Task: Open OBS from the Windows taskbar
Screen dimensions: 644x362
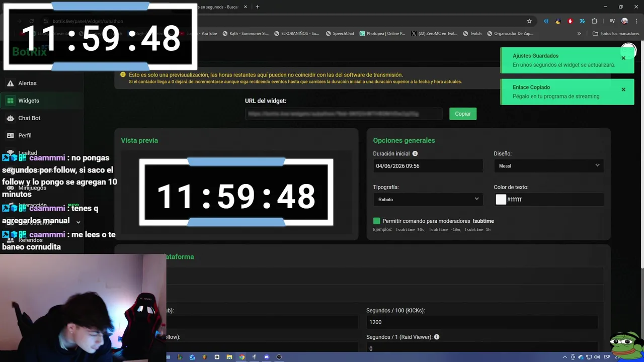Action: [x=279, y=357]
